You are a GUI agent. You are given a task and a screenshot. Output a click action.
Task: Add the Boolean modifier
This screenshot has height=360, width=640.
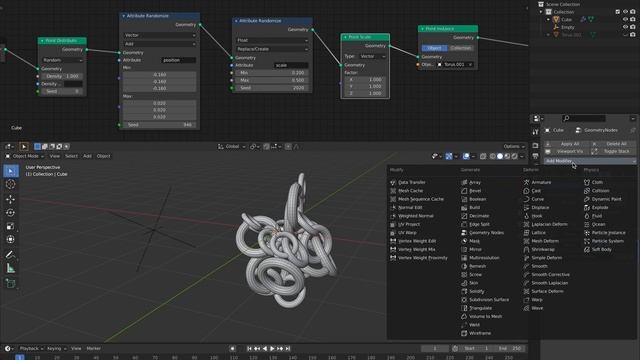pos(477,199)
